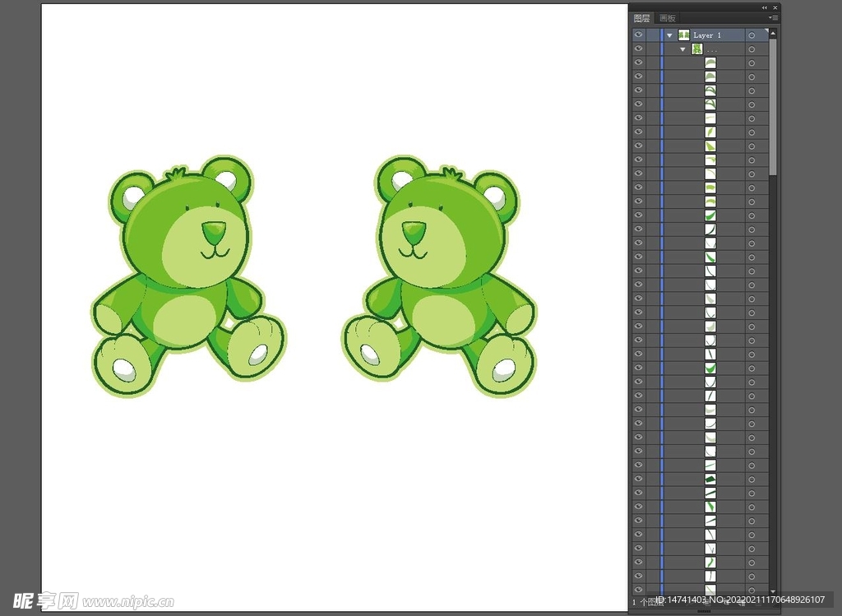Collapse the panel using the double-arrow icon
This screenshot has width=842, height=616.
(765, 7)
